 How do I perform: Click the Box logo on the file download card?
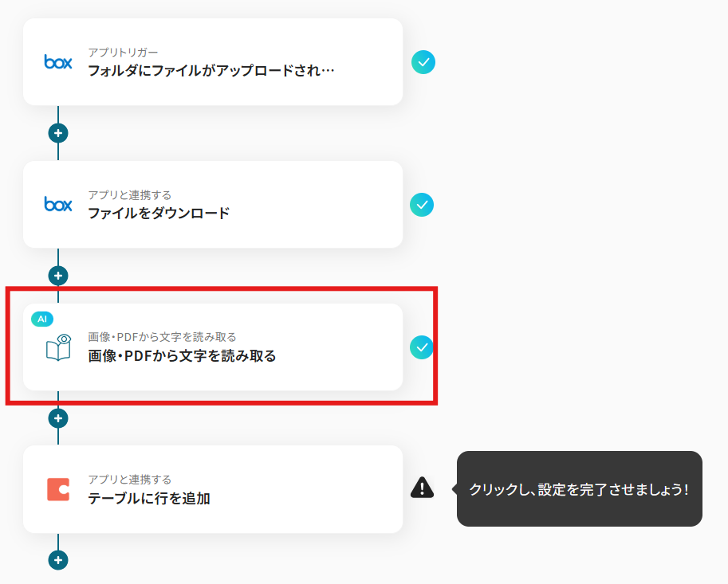(x=58, y=204)
